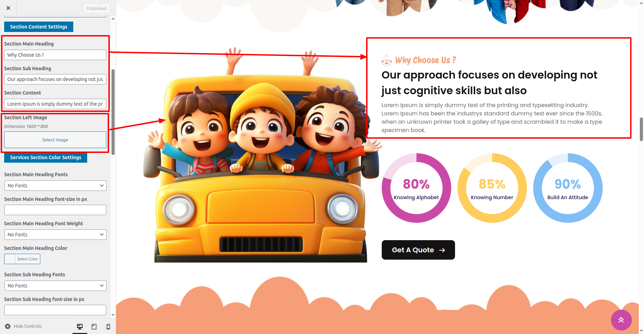Click Select image for left image
This screenshot has height=334, width=644.
coord(55,140)
